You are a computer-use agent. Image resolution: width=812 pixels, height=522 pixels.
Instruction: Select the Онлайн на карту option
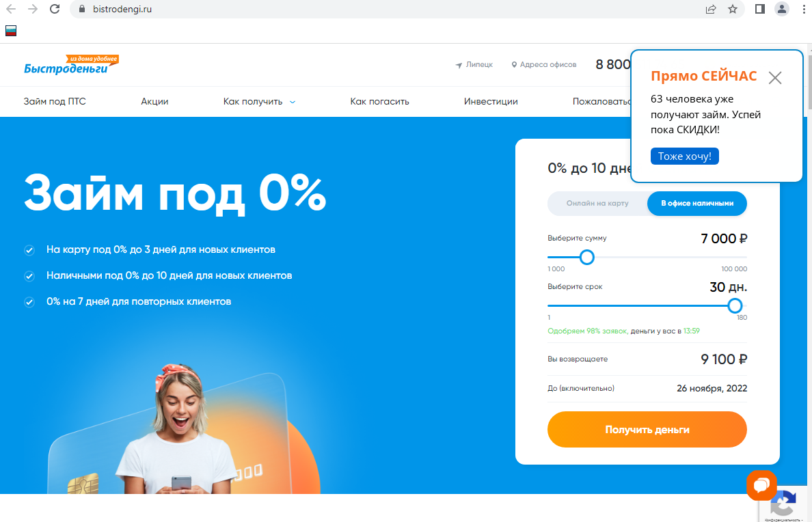tap(597, 203)
